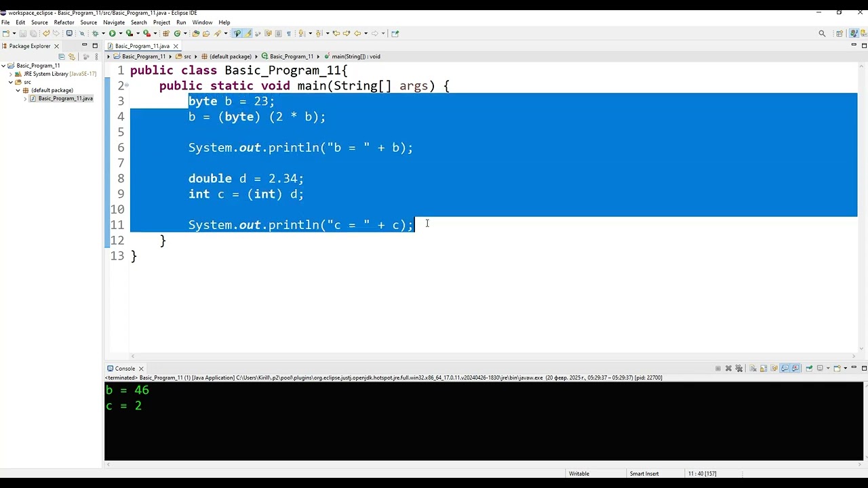Click the Back navigation arrow icon

357,33
